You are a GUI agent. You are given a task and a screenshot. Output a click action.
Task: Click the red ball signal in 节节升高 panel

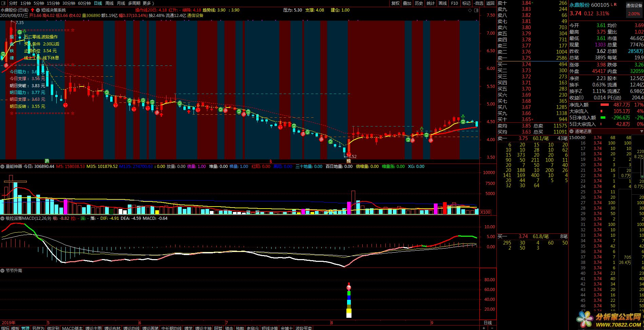[x=349, y=288]
